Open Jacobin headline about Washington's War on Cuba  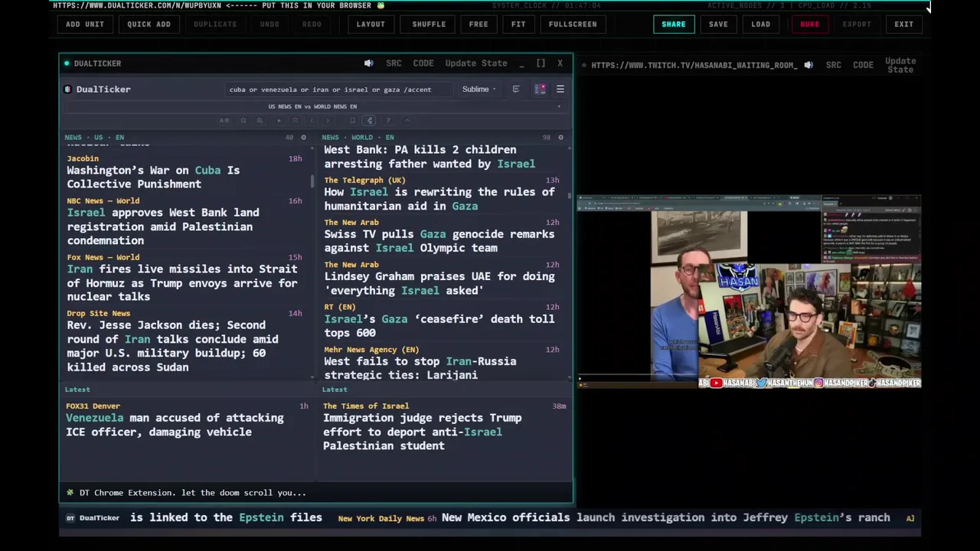coord(153,177)
